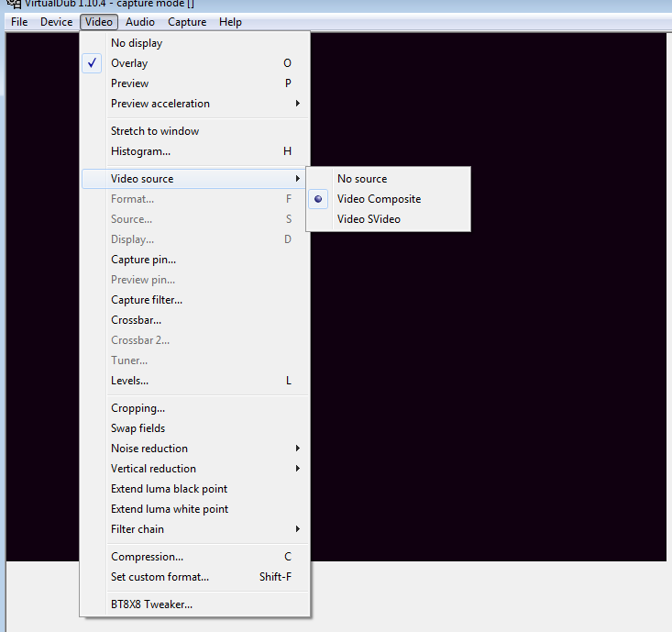The width and height of the screenshot is (672, 632).
Task: Toggle the Overlay display mode
Action: (195, 63)
